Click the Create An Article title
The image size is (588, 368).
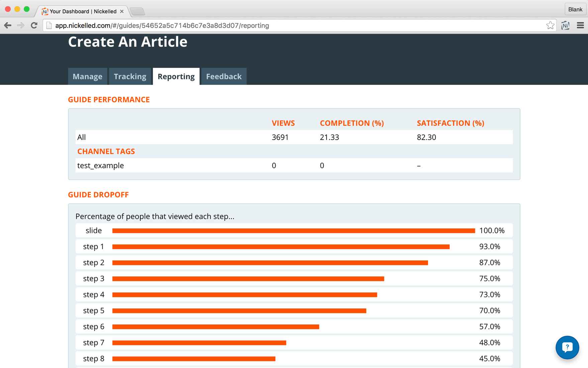128,42
